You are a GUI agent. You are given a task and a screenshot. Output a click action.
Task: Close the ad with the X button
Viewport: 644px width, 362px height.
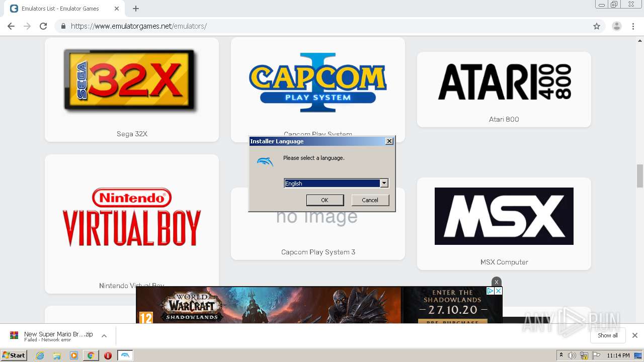click(497, 282)
